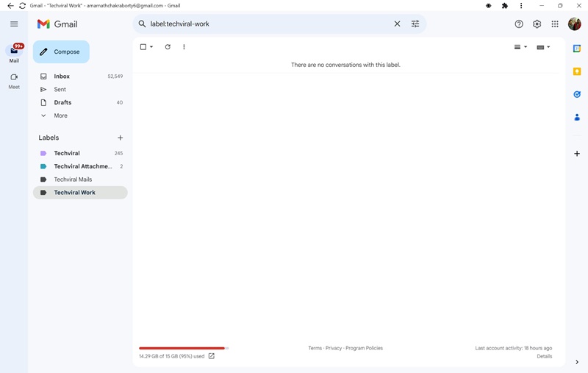Reload page using title bar refresh icon
Viewport: 588px width, 373px height.
[23, 6]
